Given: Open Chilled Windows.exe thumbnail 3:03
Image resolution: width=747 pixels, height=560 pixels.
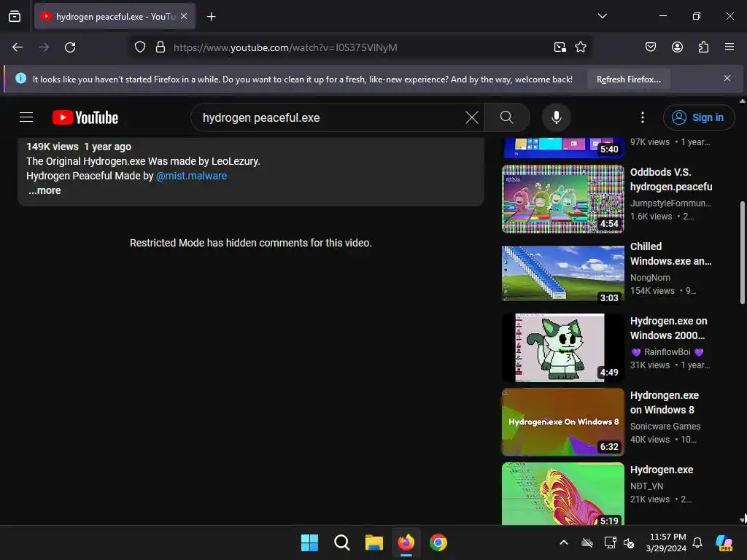Looking at the screenshot, I should point(562,273).
